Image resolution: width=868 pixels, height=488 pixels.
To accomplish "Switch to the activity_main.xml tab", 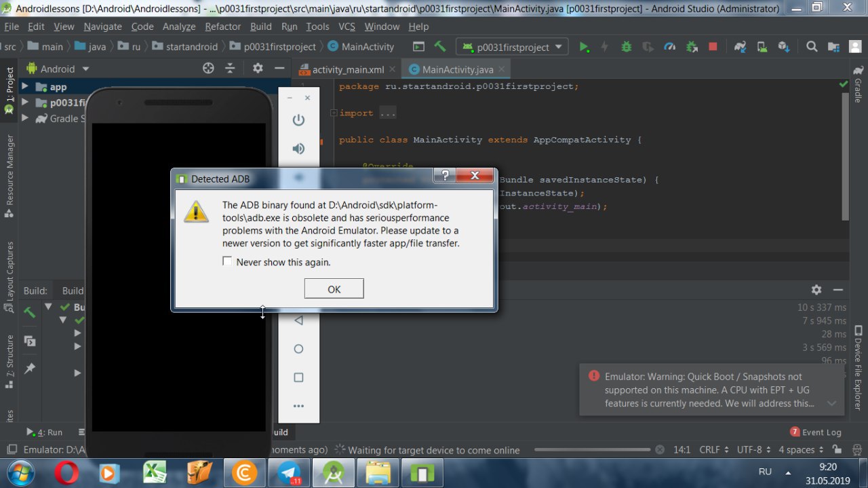I will [348, 69].
